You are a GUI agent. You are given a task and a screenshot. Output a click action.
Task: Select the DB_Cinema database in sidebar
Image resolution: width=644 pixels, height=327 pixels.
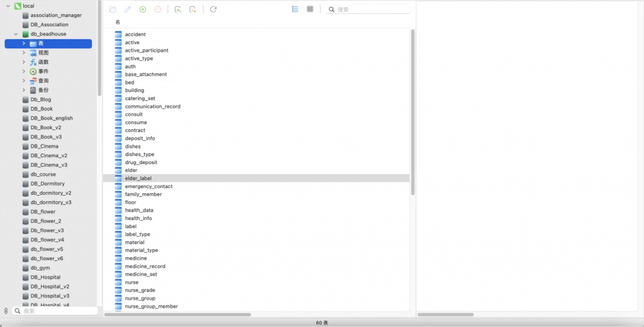point(44,146)
